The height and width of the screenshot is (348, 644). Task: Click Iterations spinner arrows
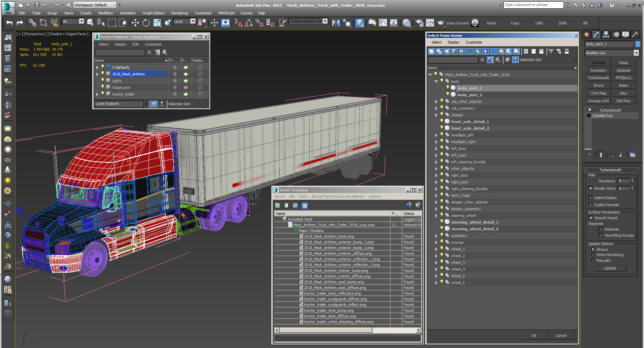pos(633,181)
